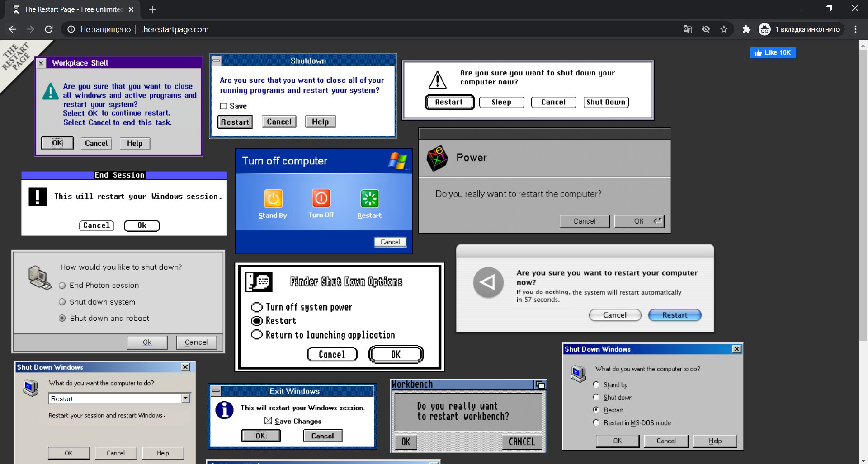Image resolution: width=868 pixels, height=464 pixels.
Task: Click the Windows XP flag logo
Action: click(398, 161)
